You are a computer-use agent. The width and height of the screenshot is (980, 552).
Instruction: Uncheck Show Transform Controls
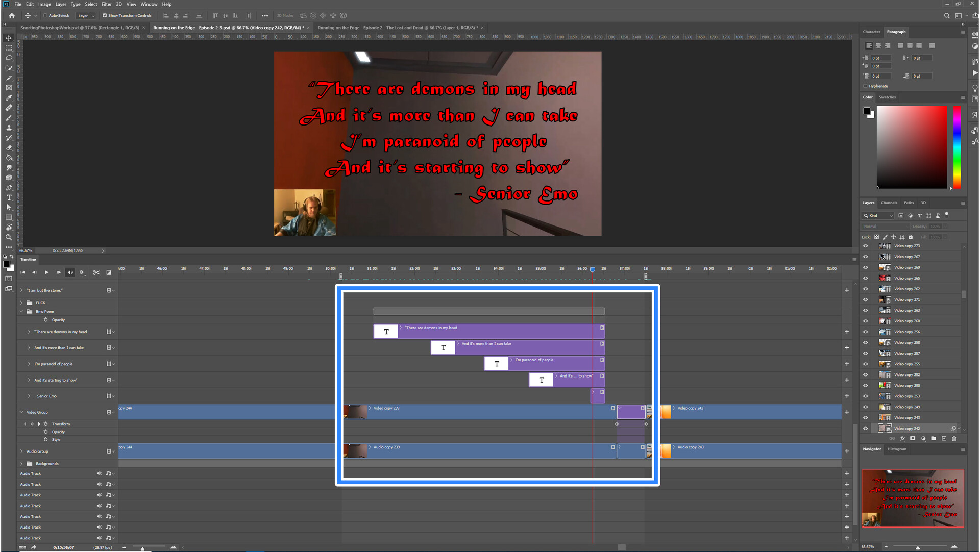105,15
